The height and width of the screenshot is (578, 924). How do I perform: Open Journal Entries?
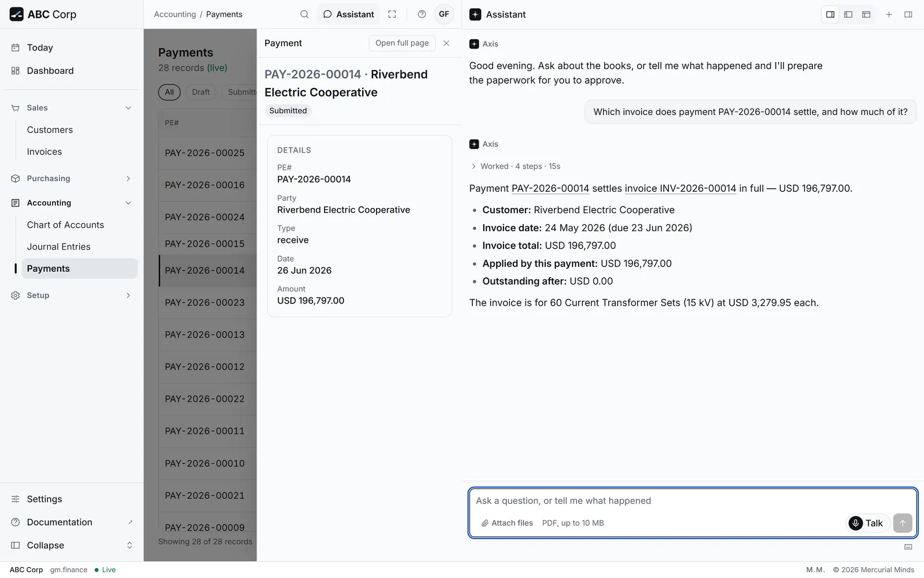tap(80, 247)
